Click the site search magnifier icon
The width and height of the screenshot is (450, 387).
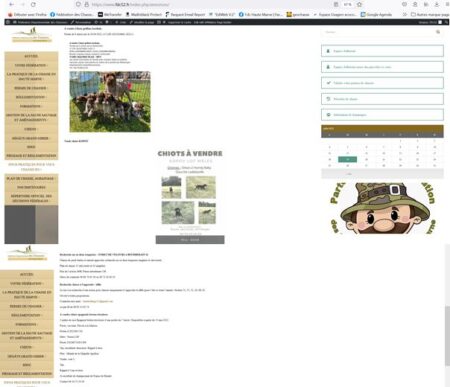pyautogui.click(x=438, y=32)
